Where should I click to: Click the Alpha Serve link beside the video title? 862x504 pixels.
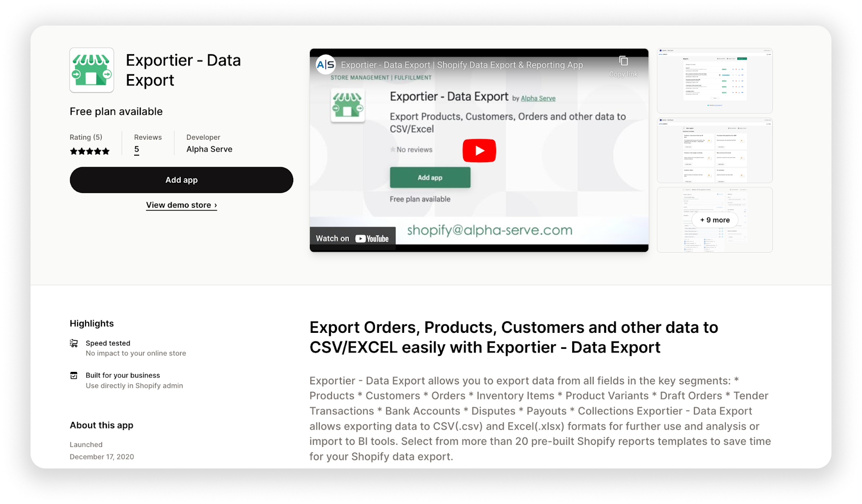click(538, 98)
